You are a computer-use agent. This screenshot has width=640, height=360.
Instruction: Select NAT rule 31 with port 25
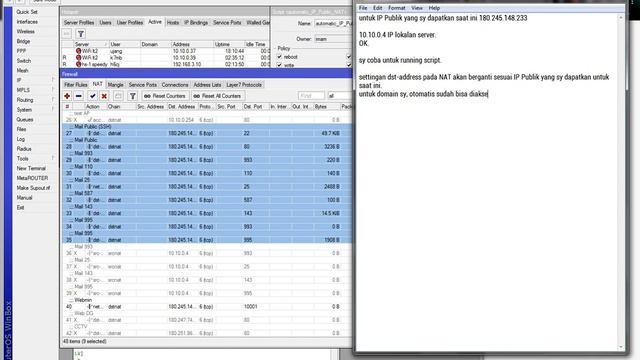click(207, 187)
